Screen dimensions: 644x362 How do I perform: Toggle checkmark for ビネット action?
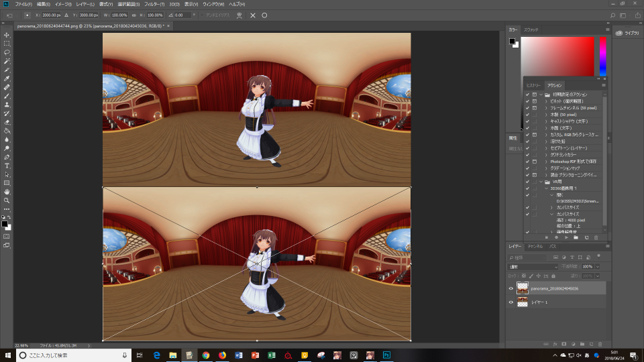click(528, 101)
